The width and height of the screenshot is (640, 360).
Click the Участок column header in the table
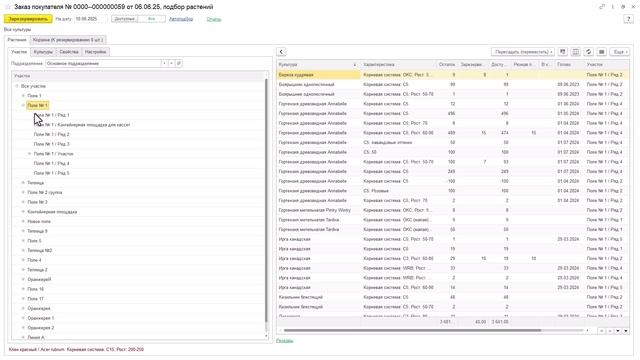tap(607, 64)
